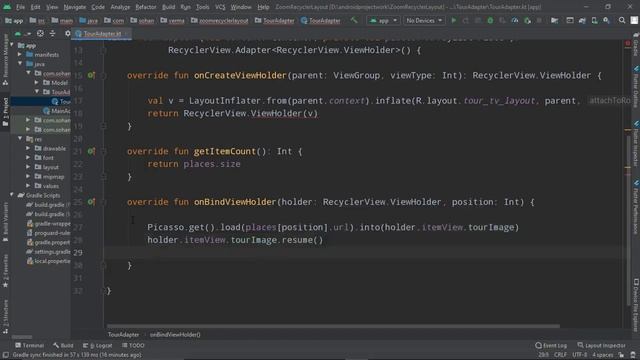
Task: Open the app run configuration dropdown
Action: tap(383, 20)
